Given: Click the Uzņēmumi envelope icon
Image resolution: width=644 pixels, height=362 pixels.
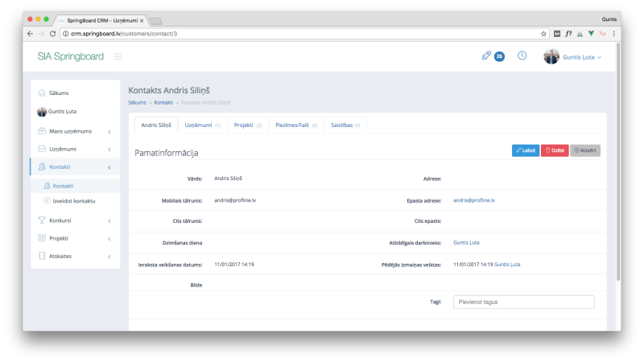Looking at the screenshot, I should pos(42,149).
